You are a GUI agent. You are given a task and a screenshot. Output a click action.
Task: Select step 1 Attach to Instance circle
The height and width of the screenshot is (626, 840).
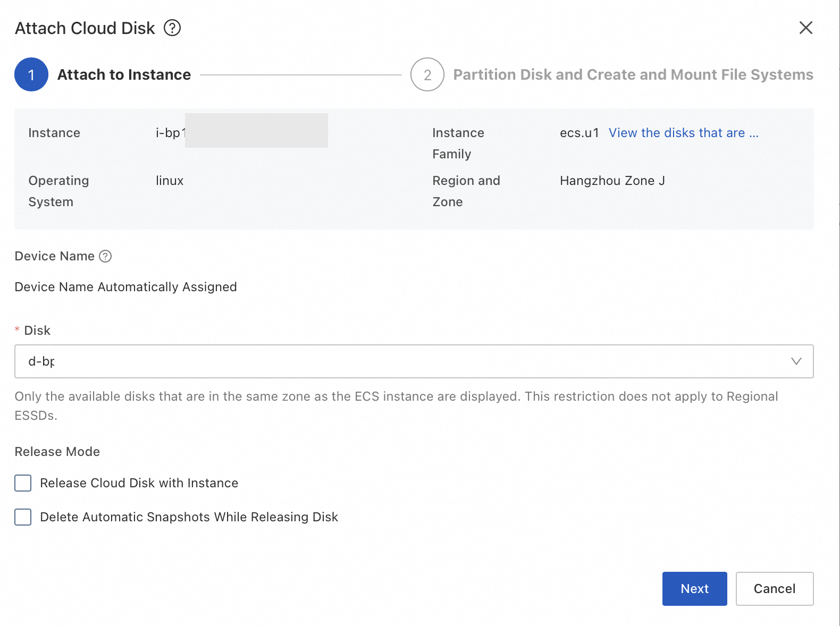click(31, 74)
